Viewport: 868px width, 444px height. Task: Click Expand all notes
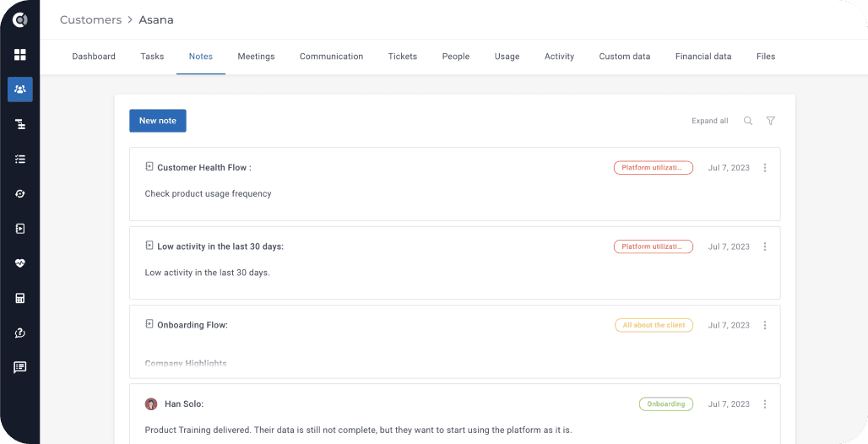[x=709, y=121]
